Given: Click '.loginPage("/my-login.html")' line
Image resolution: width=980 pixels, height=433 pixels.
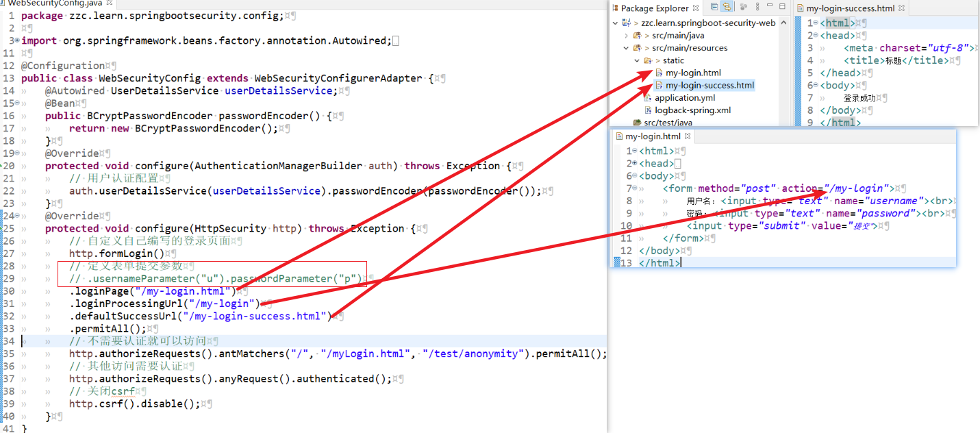Looking at the screenshot, I should [x=153, y=290].
